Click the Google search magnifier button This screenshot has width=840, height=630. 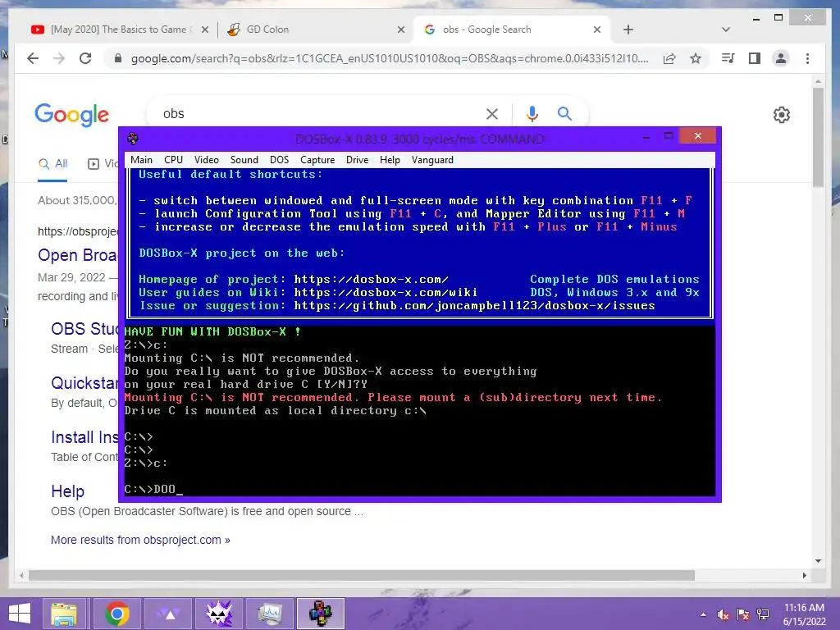click(564, 113)
